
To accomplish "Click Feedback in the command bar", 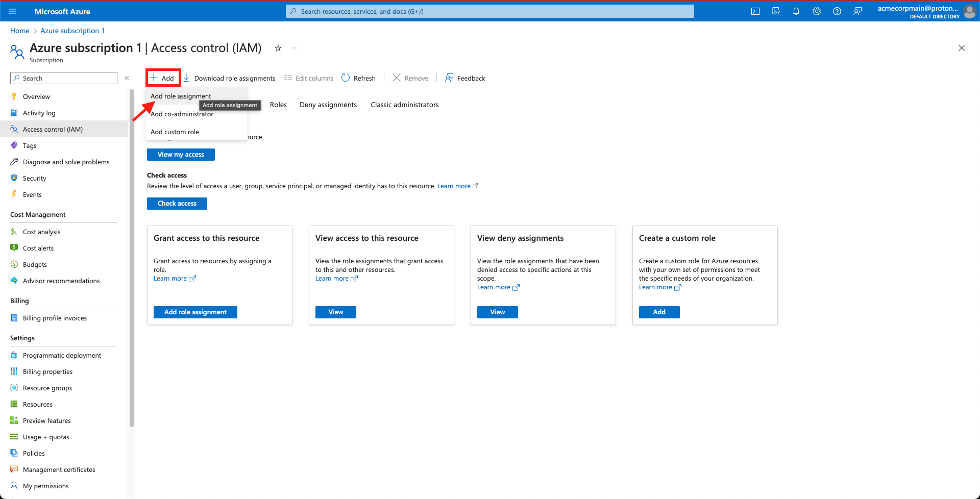I will pyautogui.click(x=465, y=78).
